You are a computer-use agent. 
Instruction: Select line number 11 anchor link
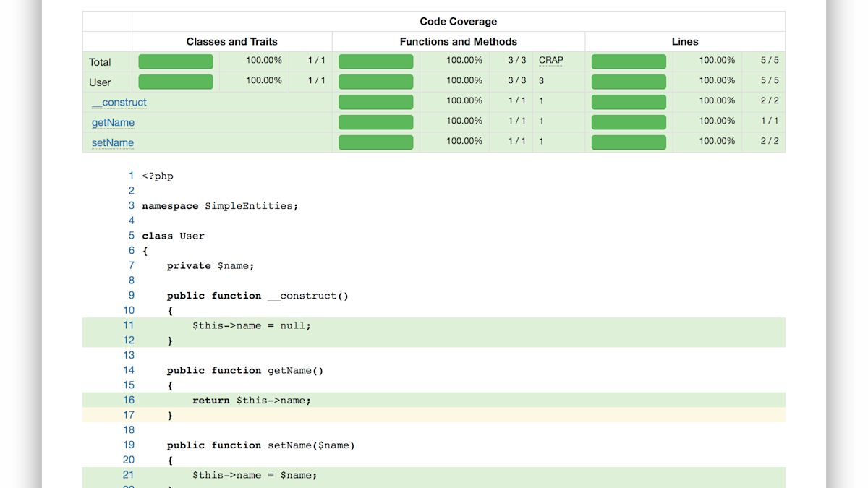pos(128,325)
